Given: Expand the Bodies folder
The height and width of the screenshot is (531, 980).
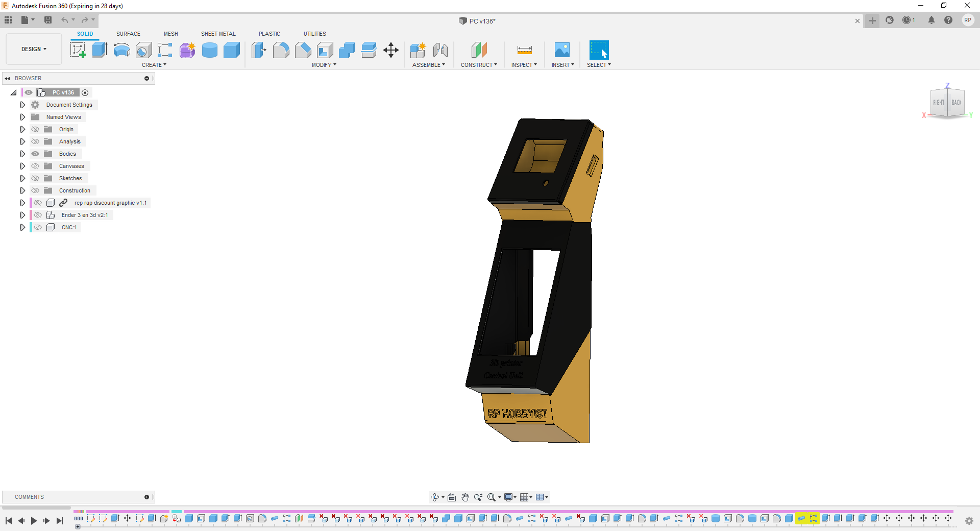Looking at the screenshot, I should coord(22,154).
